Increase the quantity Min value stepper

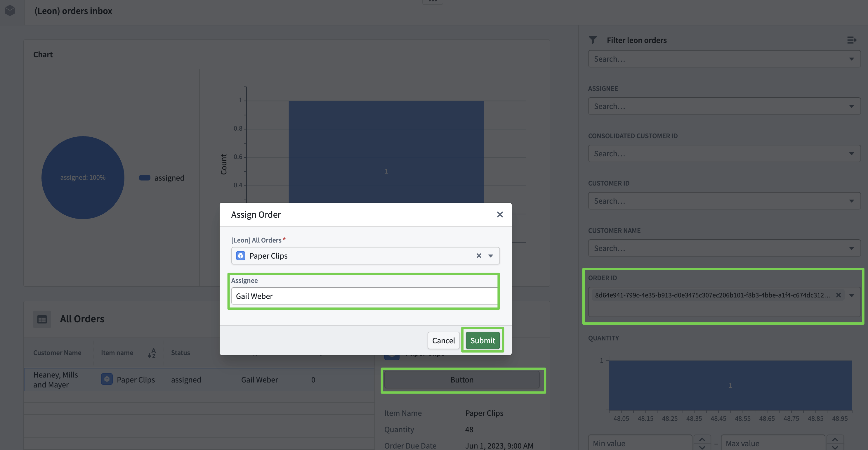point(702,439)
